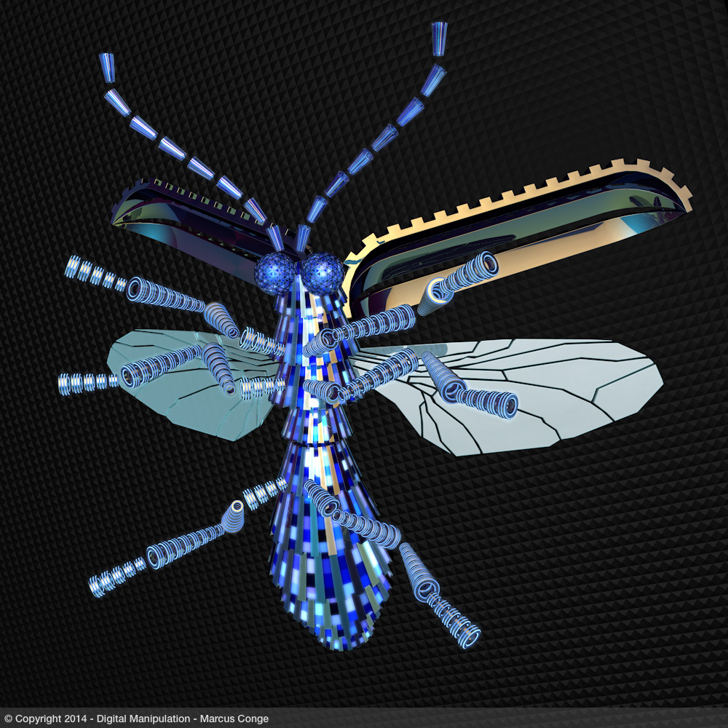The width and height of the screenshot is (728, 728).
Task: Click the copyright text "© Copyright 2014 - Digital Manipulation - Marcus Conge"
Action: 137,719
